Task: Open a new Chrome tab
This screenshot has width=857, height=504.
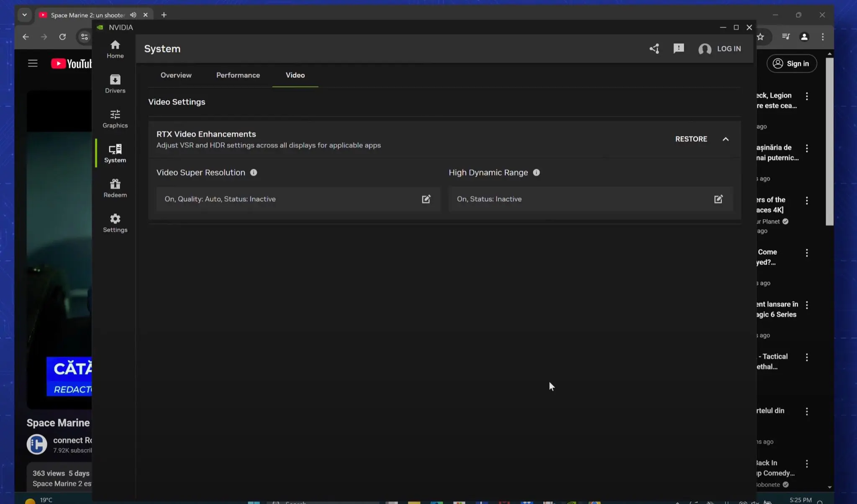Action: (x=164, y=15)
